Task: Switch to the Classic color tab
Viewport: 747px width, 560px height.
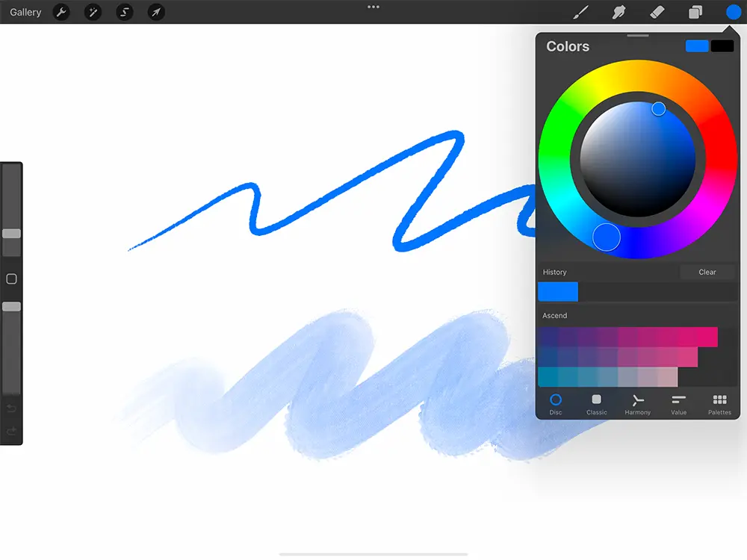Action: click(x=597, y=404)
